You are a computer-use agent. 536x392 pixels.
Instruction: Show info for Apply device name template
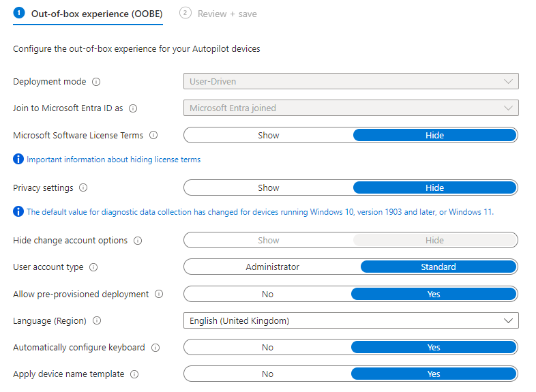134,374
